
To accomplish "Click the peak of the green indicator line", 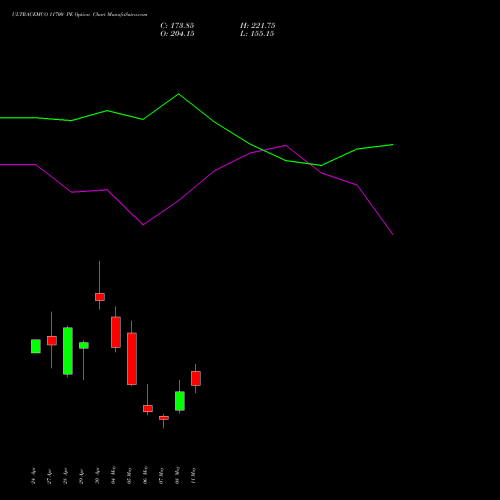I will click(x=178, y=94).
